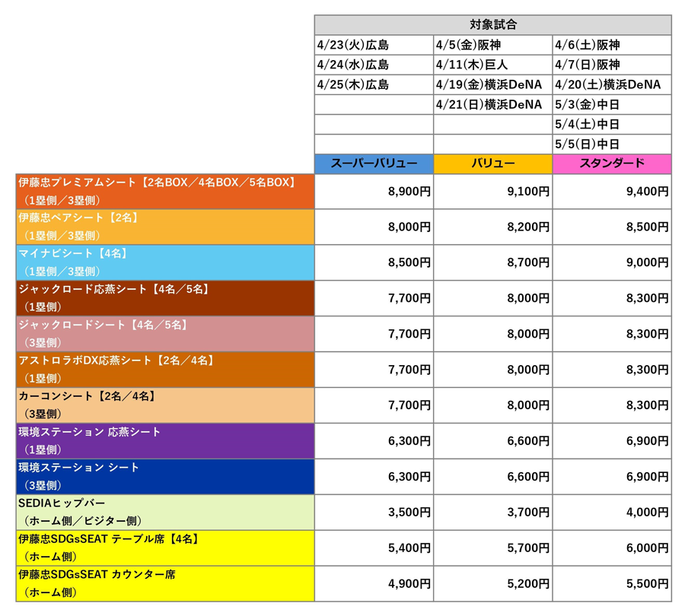Viewport: 685px width, 616px height.
Task: Select the マイナビシート【4名】 row label
Action: [x=165, y=262]
